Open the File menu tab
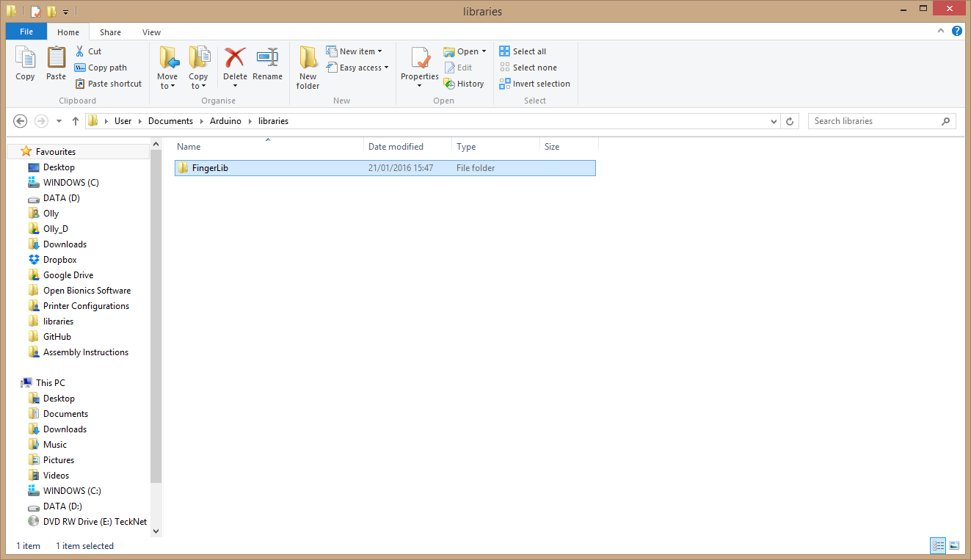 coord(26,32)
